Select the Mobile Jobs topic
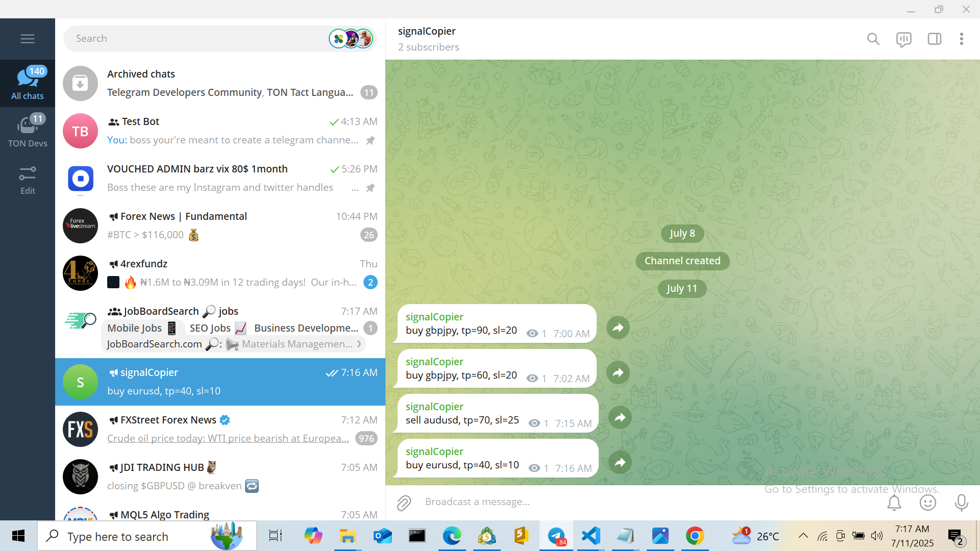980x551 pixels. coord(142,328)
